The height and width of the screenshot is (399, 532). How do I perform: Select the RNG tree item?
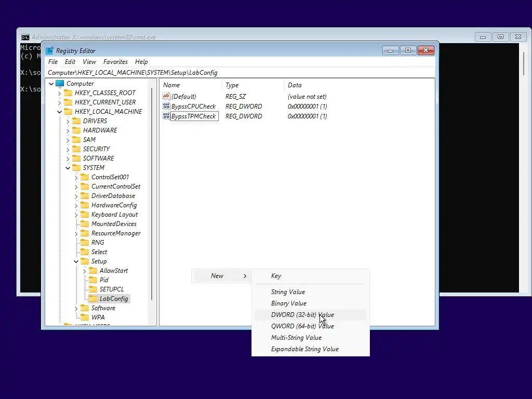(98, 243)
